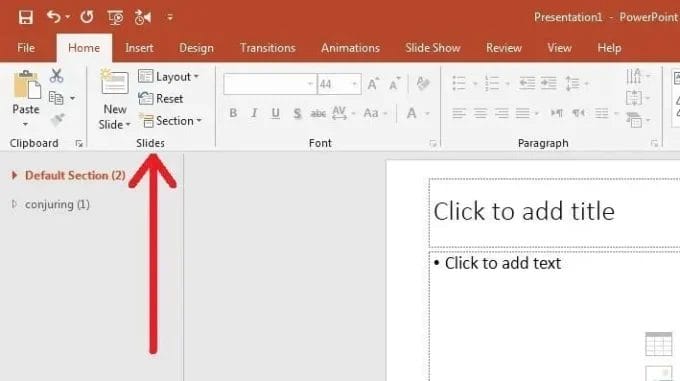Click the New Slide icon
Screen dimensions: 680x381
tap(114, 81)
